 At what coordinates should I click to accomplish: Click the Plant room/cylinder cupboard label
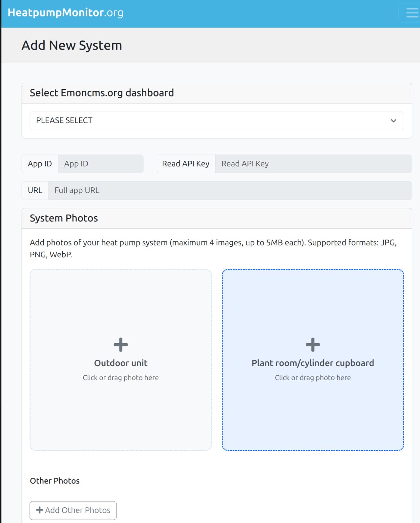coord(313,363)
